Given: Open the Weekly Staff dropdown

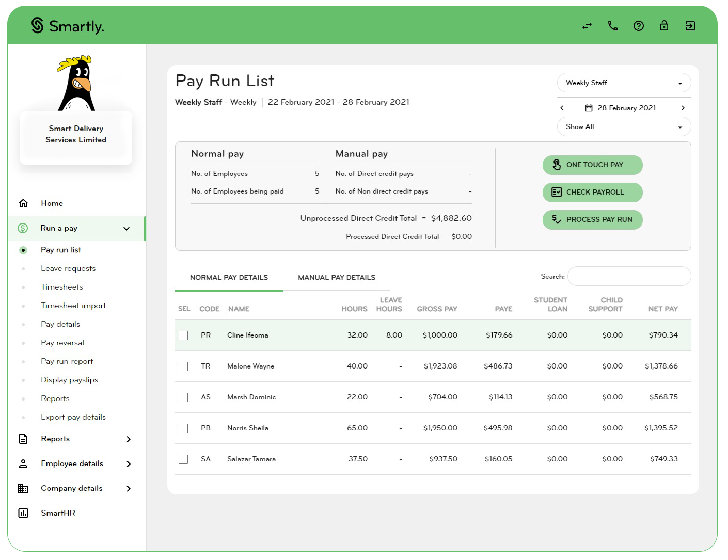Looking at the screenshot, I should click(624, 83).
